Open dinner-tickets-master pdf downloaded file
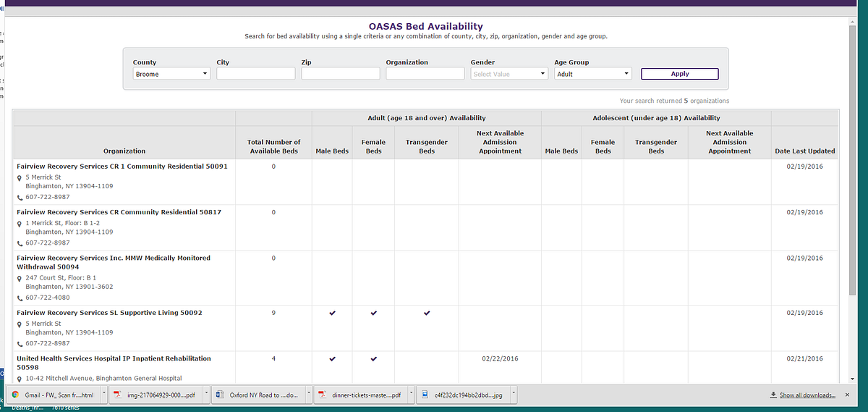 360,395
